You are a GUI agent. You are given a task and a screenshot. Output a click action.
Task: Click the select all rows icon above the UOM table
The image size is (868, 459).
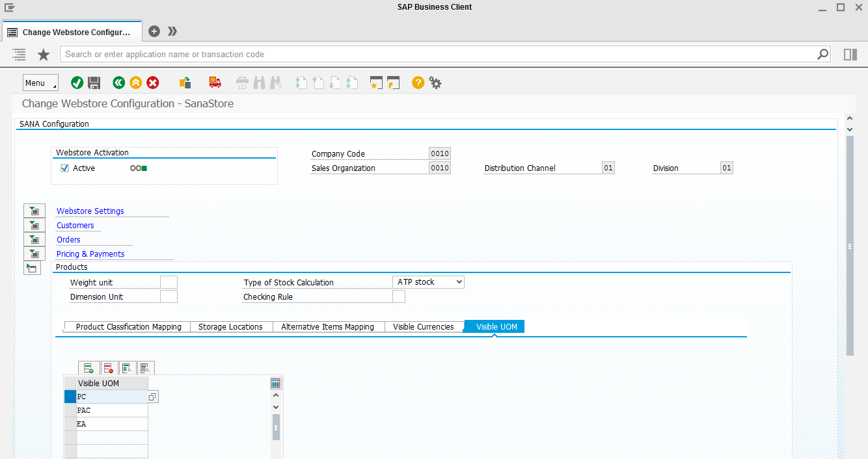tap(127, 368)
